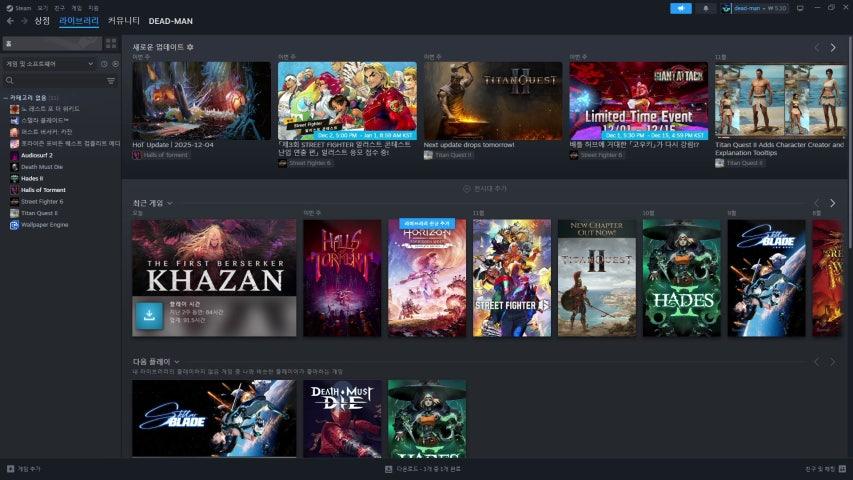Open the dead-man account dropdown
The width and height of the screenshot is (853, 480).
click(x=755, y=8)
